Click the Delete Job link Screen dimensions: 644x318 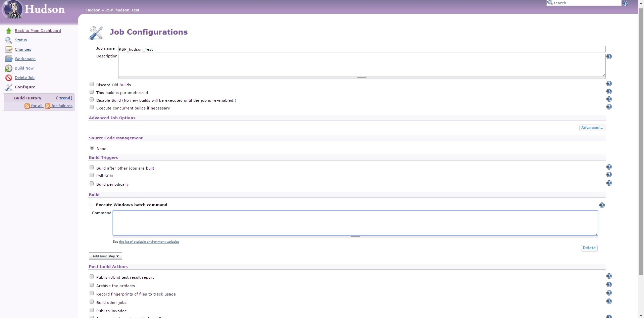click(x=24, y=78)
